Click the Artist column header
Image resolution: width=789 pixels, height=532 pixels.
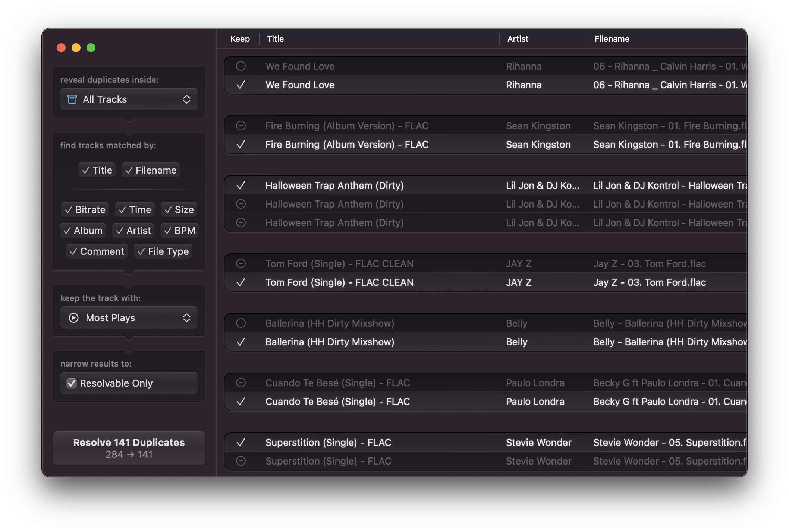point(518,38)
